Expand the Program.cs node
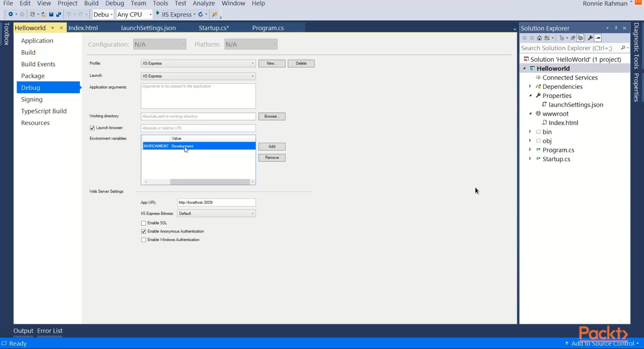 (x=530, y=150)
